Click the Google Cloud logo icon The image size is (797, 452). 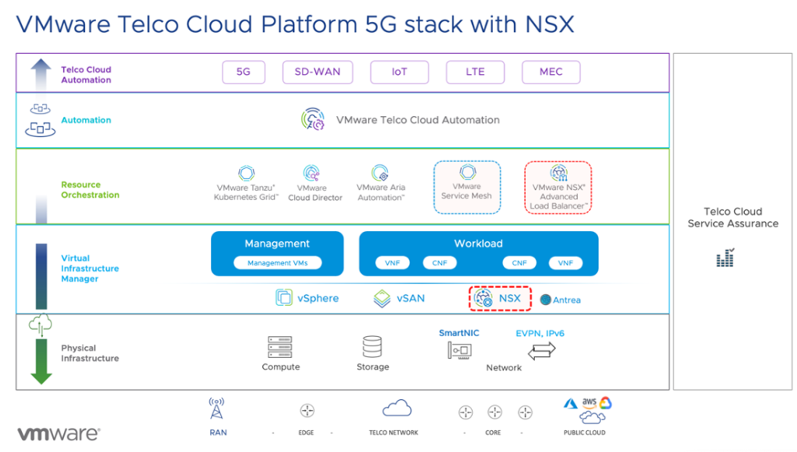605,403
